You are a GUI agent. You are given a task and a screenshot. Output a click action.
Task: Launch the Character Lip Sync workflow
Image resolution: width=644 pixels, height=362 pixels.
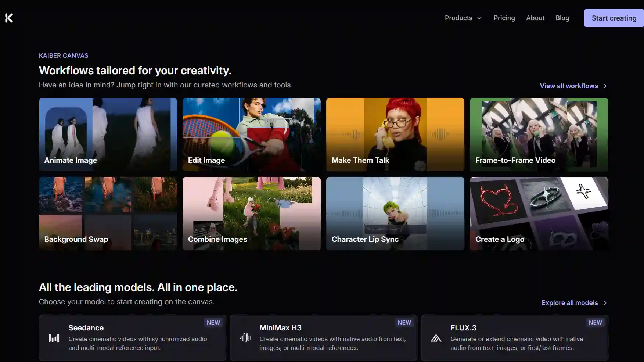(395, 214)
